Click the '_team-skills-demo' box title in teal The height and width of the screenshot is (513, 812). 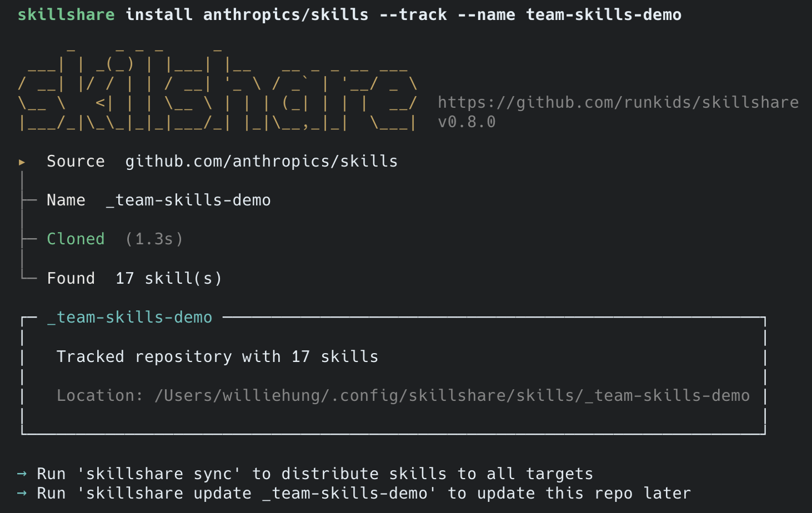[x=129, y=317]
